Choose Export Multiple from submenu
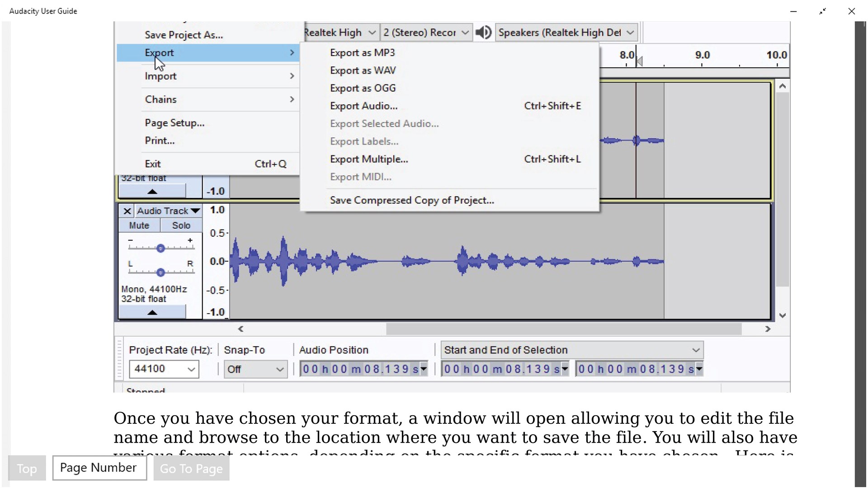This screenshot has height=488, width=868. coord(369,159)
